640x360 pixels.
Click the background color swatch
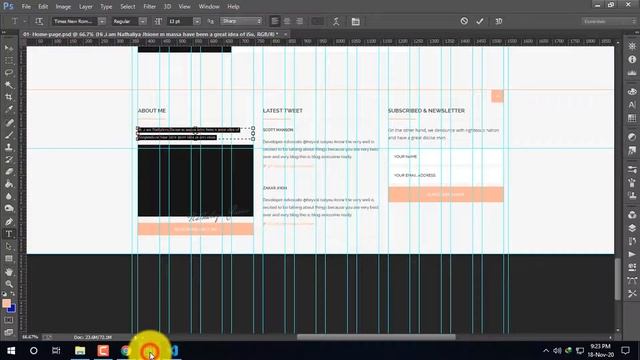click(x=12, y=309)
